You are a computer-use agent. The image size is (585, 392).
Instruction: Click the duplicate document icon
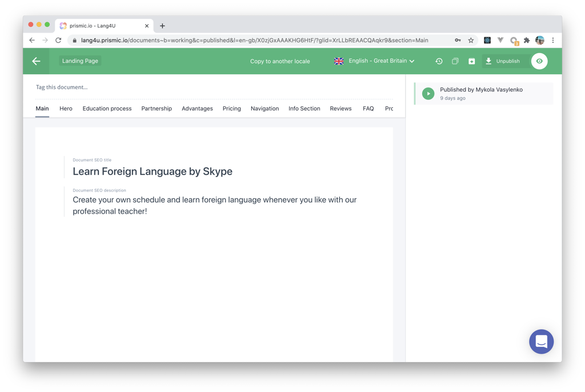[455, 61]
